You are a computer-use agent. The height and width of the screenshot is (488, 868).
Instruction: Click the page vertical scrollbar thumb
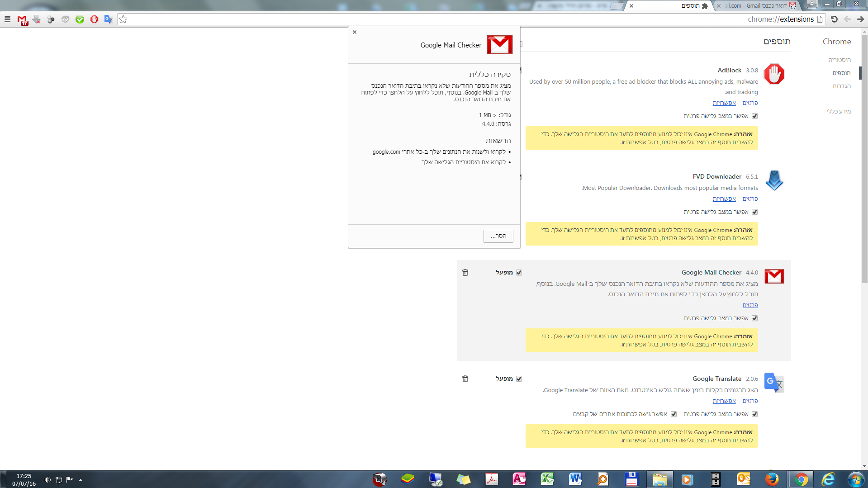(864, 159)
